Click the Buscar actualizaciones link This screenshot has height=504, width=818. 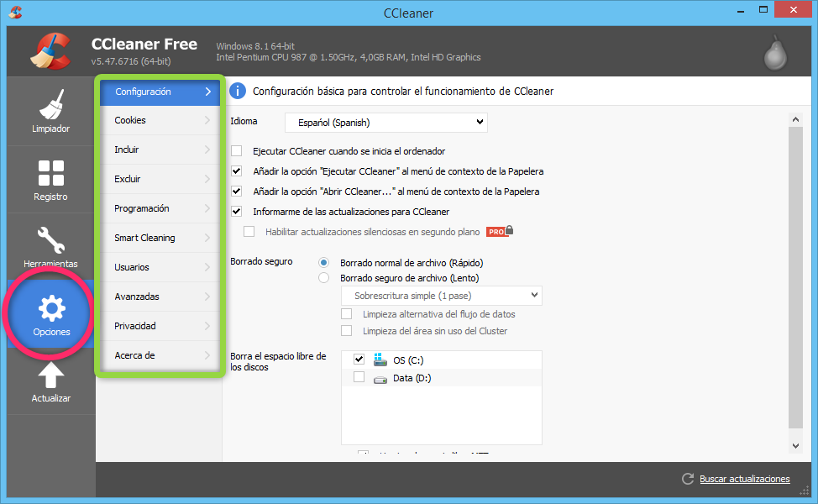pos(744,479)
